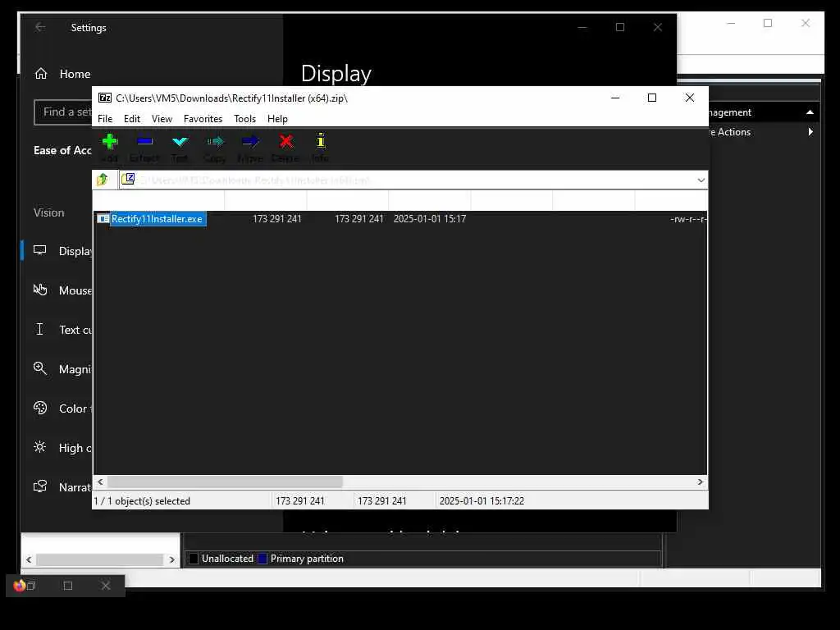Click the Display monitor icon in Settings sidebar
840x630 pixels.
click(x=39, y=250)
